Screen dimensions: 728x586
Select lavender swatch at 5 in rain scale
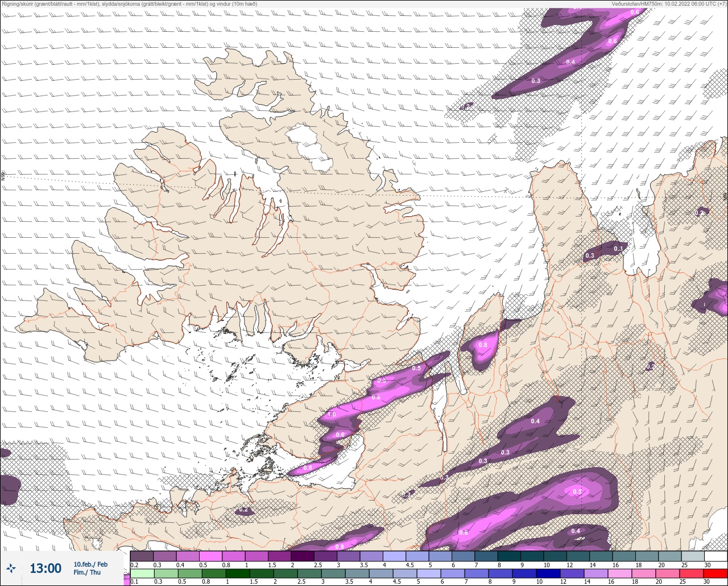coord(429,573)
